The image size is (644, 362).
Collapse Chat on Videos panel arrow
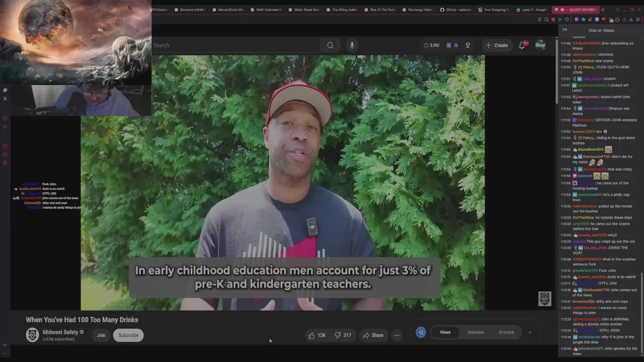coord(565,30)
